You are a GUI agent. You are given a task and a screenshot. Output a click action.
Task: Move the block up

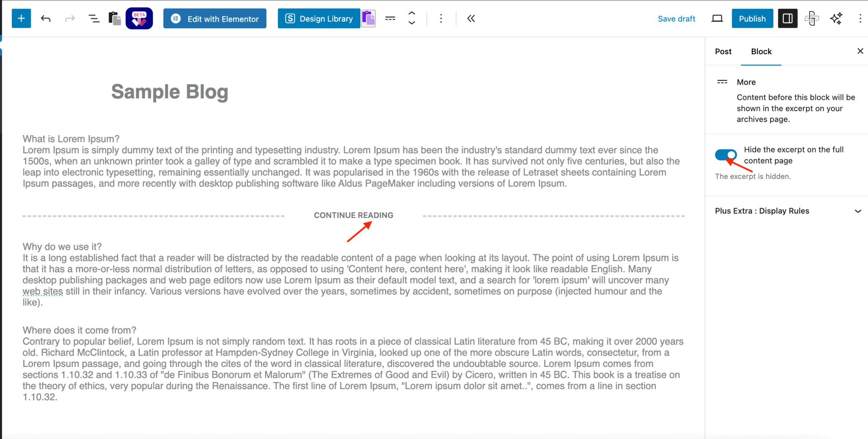[x=412, y=13]
